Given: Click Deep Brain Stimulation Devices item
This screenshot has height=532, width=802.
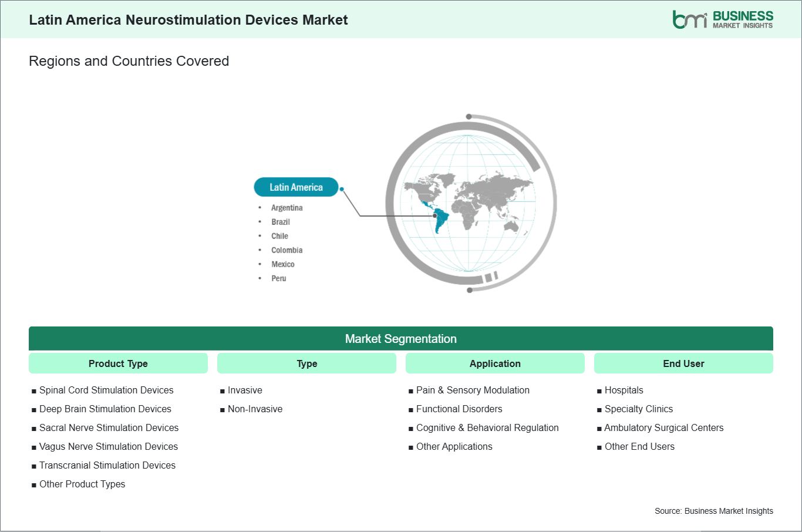Looking at the screenshot, I should [x=105, y=409].
